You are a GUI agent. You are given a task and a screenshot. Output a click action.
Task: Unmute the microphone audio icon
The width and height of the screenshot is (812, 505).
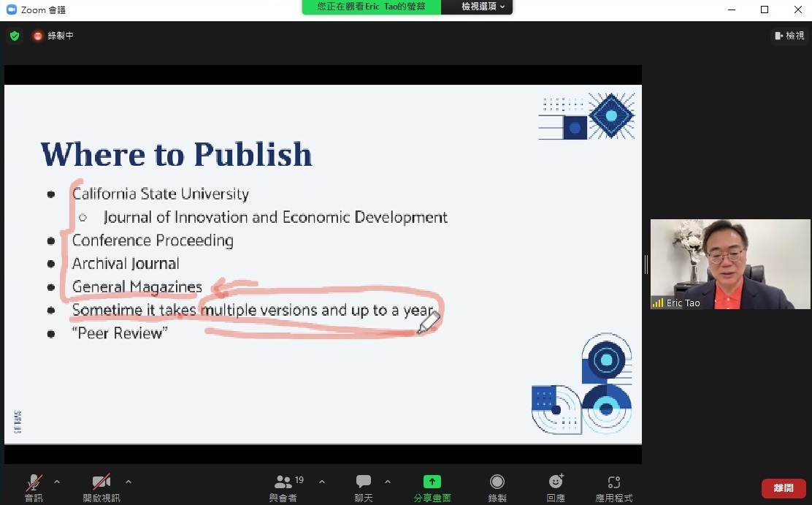[x=34, y=482]
